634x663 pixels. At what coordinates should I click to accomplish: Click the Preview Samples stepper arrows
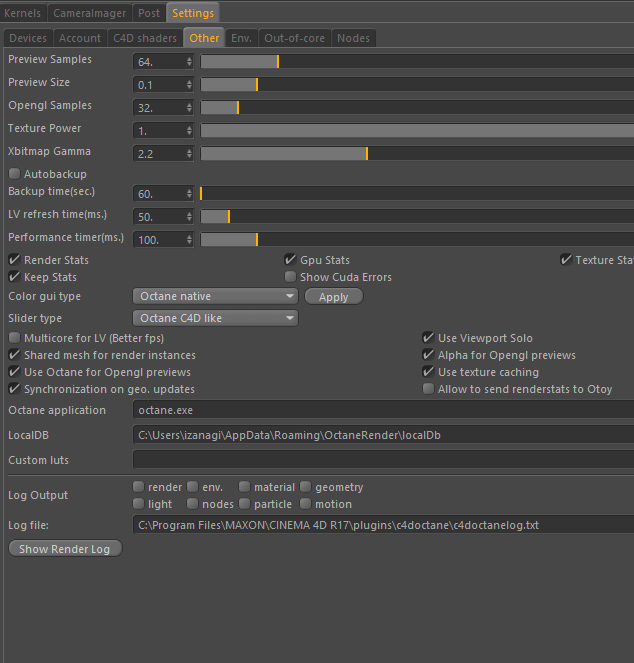click(x=189, y=62)
